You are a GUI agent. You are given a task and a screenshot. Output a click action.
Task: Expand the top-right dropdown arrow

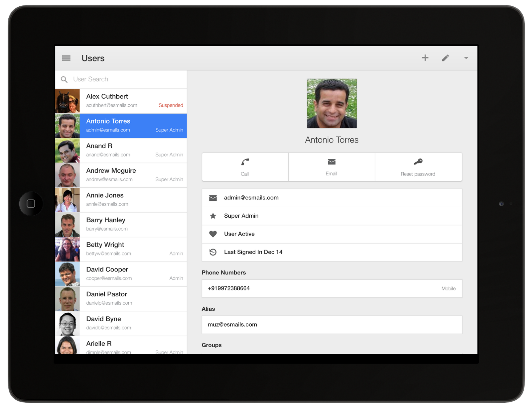point(466,58)
